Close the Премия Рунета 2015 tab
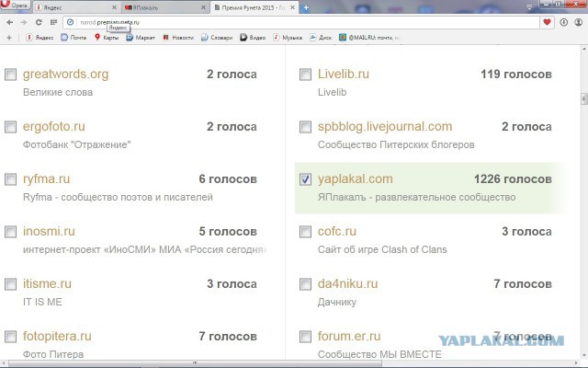588x368 pixels. 292,7
